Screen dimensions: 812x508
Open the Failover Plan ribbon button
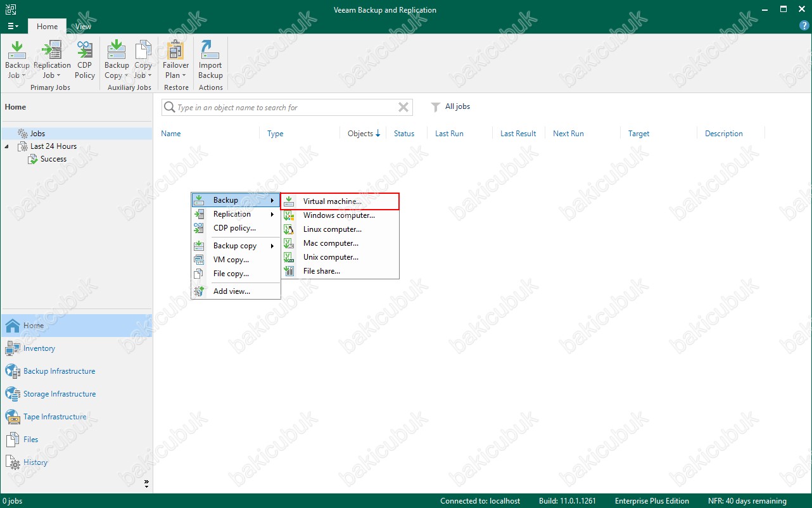(x=175, y=60)
